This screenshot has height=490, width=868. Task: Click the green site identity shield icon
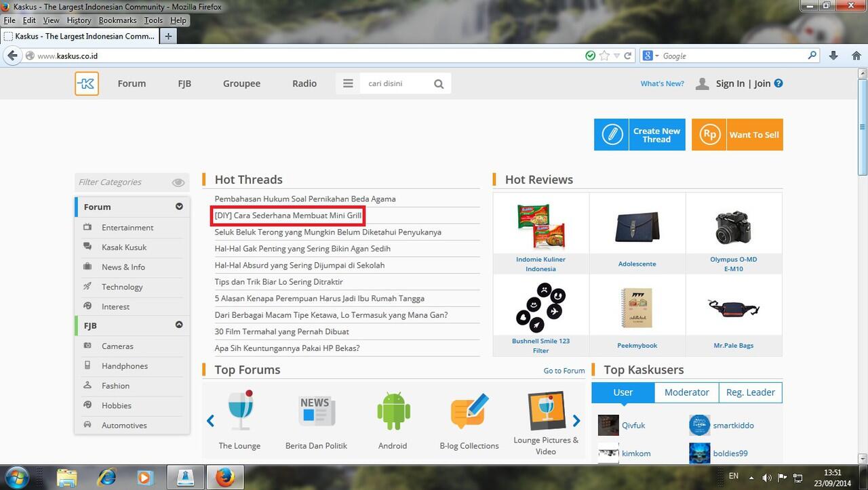(591, 56)
